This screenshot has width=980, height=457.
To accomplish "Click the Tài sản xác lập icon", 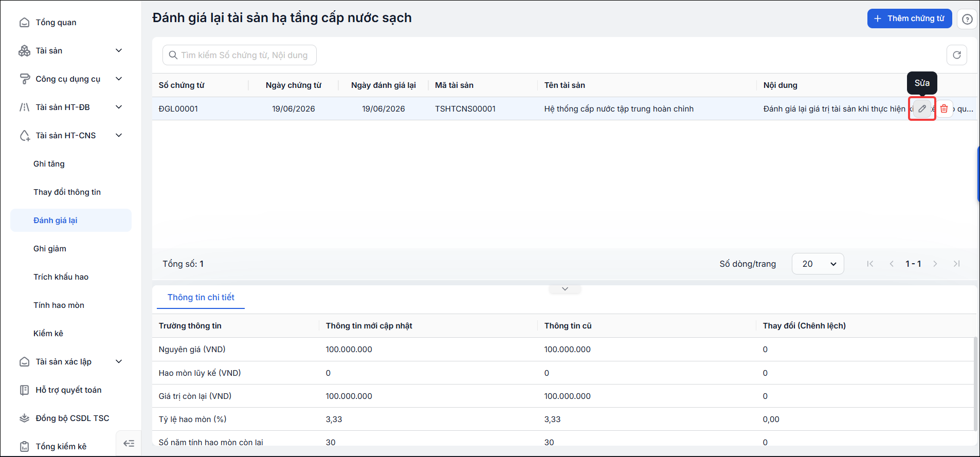I will click(x=24, y=362).
